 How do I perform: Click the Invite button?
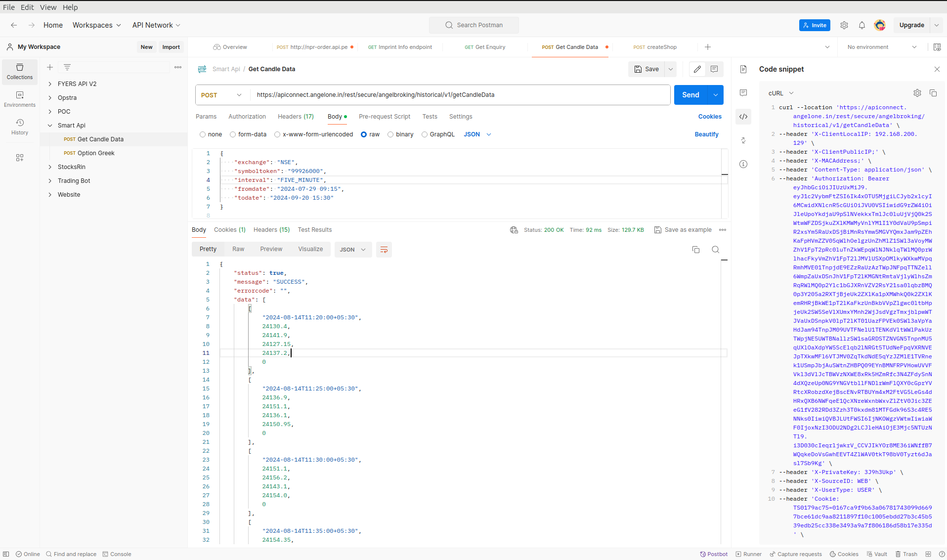click(815, 25)
